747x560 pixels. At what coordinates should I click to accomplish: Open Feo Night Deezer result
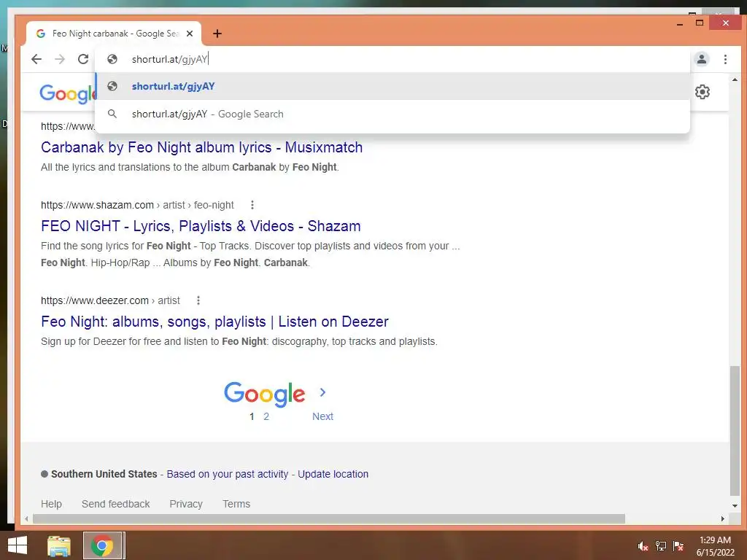[x=215, y=322]
